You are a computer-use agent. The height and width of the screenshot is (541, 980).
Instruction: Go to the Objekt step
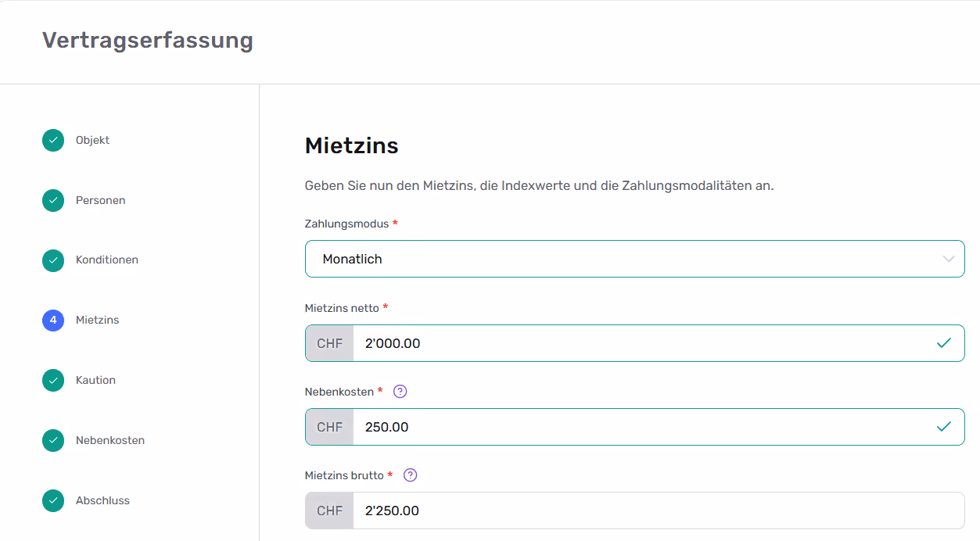coord(92,141)
